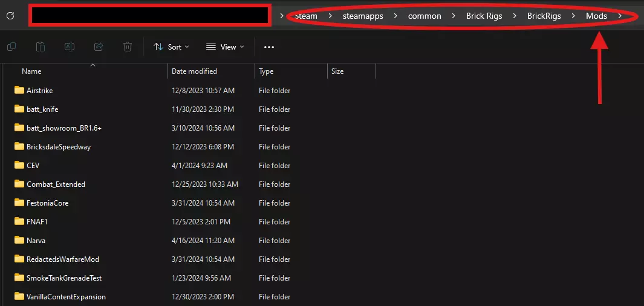Click the batt_showroom_BR1.6+ folder icon

point(19,128)
